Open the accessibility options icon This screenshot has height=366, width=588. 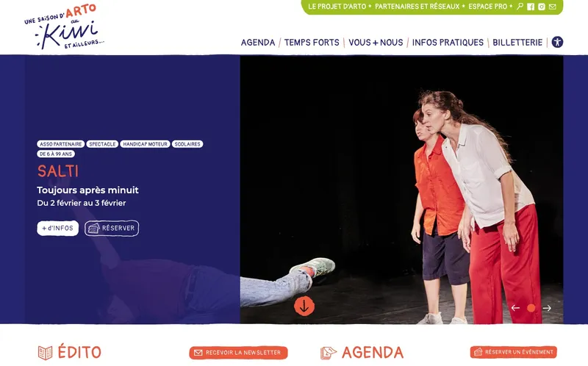[x=557, y=42]
